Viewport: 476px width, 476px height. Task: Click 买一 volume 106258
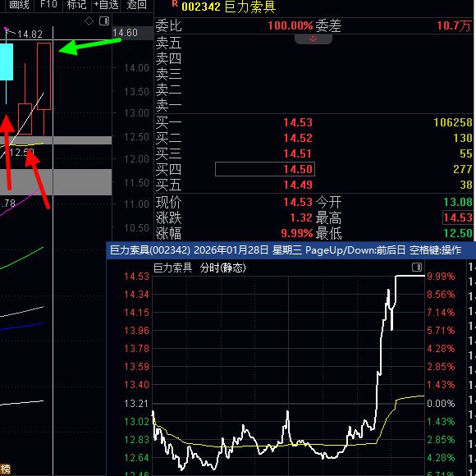click(x=453, y=122)
